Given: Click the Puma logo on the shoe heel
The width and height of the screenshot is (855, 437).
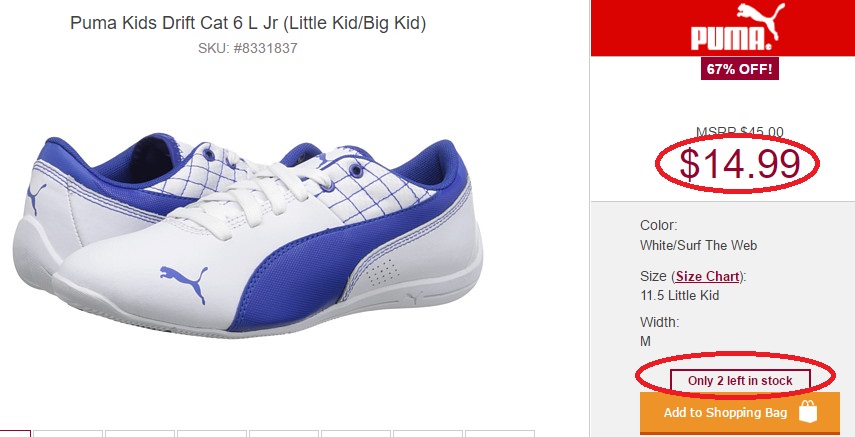Looking at the screenshot, I should coord(36,199).
